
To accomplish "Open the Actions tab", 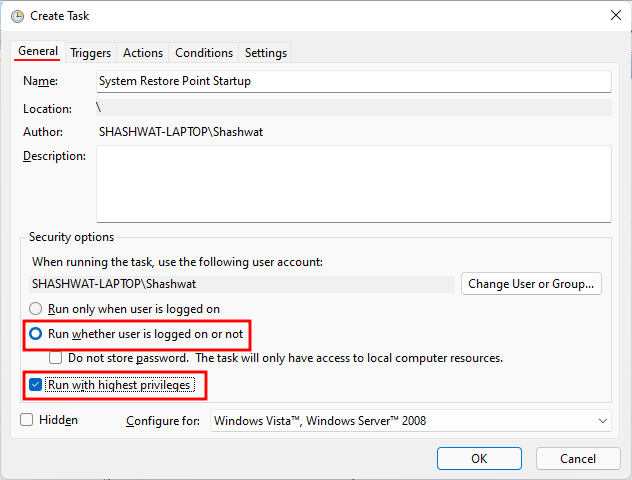I will (x=143, y=53).
